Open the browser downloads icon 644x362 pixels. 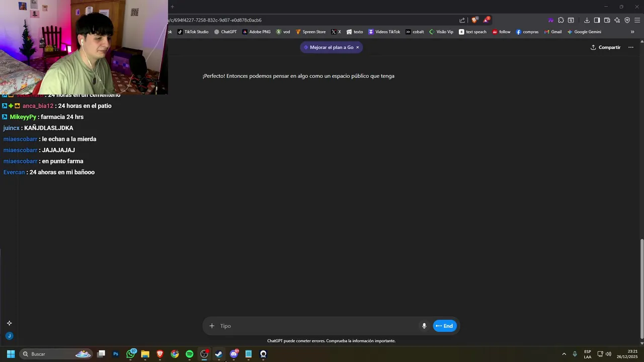pyautogui.click(x=587, y=20)
